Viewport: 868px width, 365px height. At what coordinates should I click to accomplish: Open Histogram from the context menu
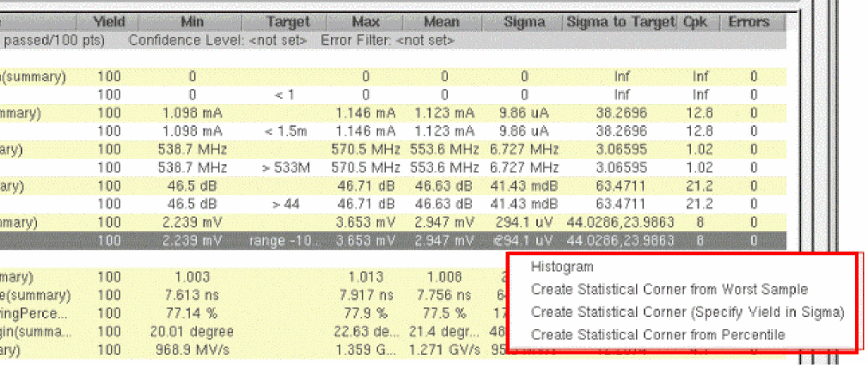pyautogui.click(x=562, y=266)
